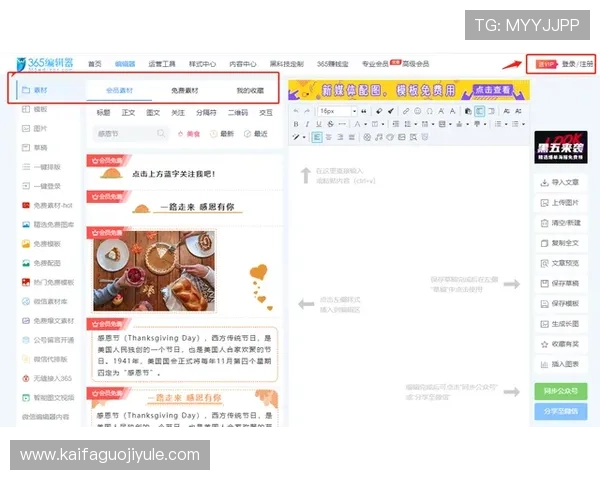
Task: Open 微信素材库 in the sidebar
Action: [x=45, y=302]
